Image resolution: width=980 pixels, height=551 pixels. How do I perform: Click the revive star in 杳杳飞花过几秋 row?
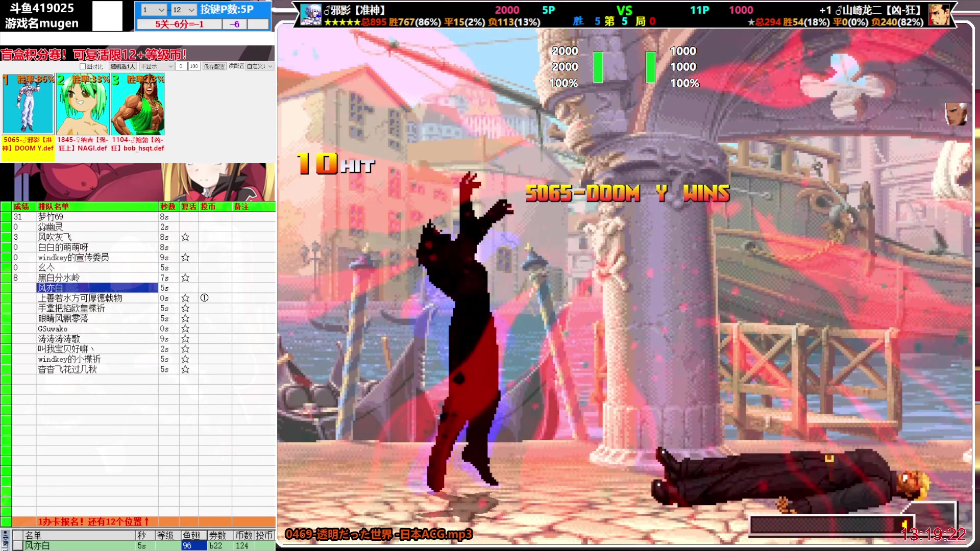(185, 369)
